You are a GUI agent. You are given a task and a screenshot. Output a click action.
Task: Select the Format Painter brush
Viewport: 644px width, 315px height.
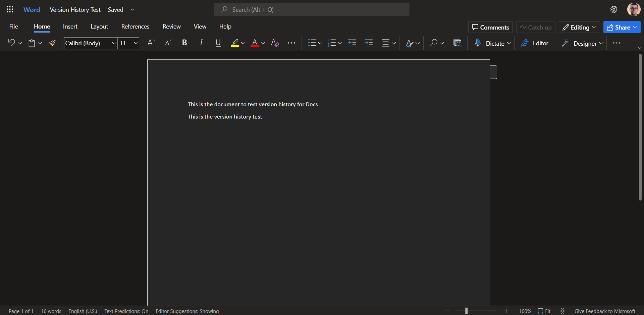[52, 43]
